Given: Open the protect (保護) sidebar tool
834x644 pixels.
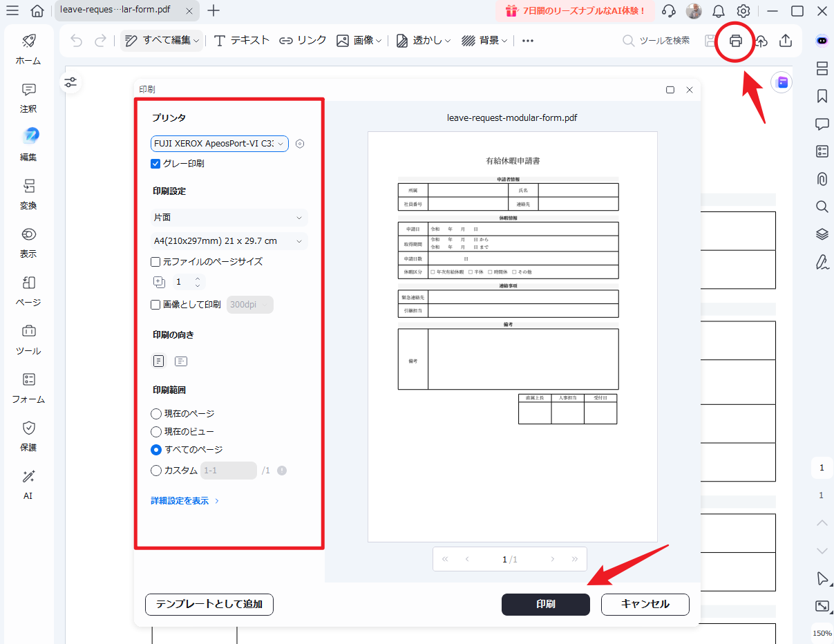Looking at the screenshot, I should pyautogui.click(x=28, y=436).
